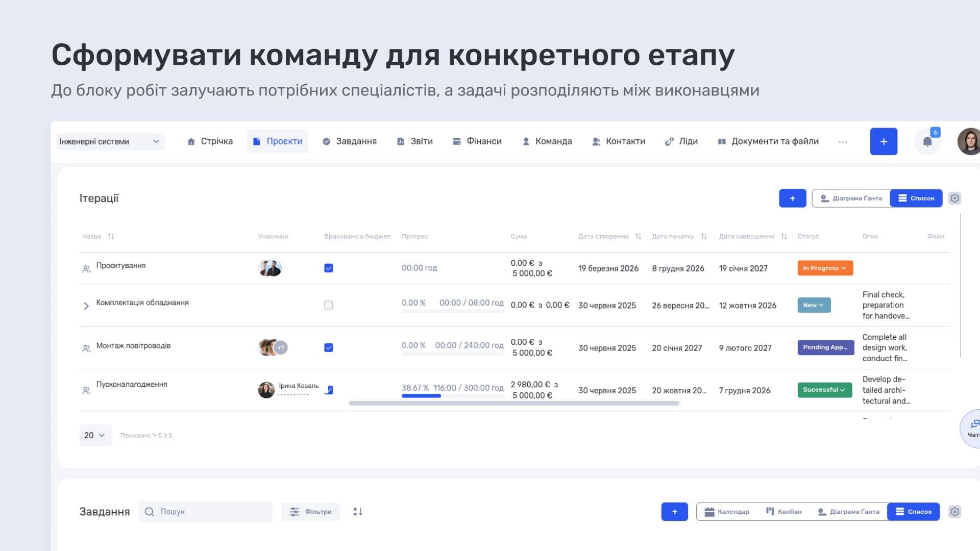
Task: Click description Final check, preparation for handove...
Action: point(886,306)
